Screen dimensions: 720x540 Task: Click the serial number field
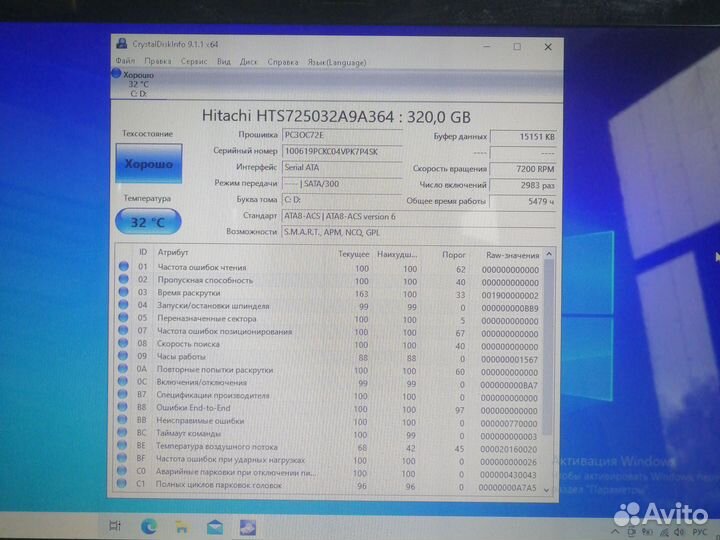pyautogui.click(x=342, y=151)
